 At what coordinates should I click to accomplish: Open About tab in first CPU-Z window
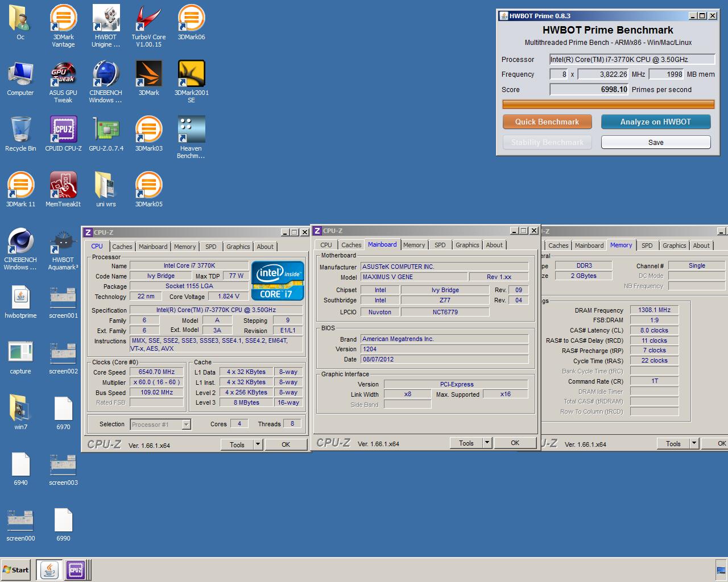[265, 247]
